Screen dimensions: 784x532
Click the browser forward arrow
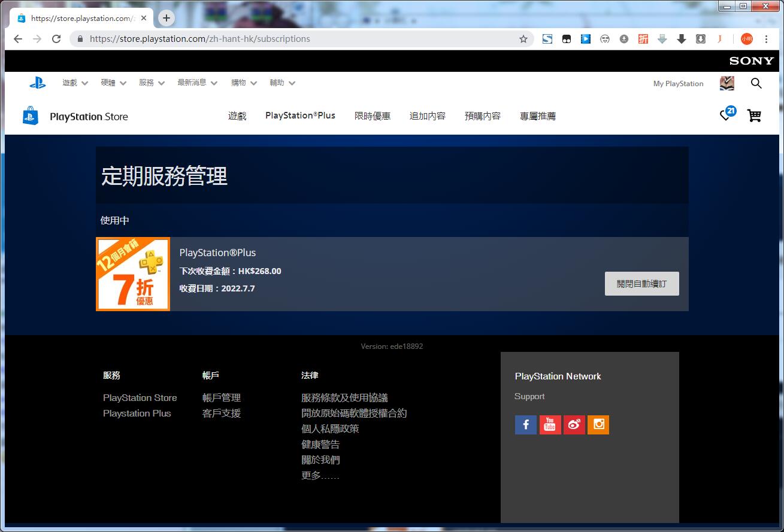pos(37,39)
